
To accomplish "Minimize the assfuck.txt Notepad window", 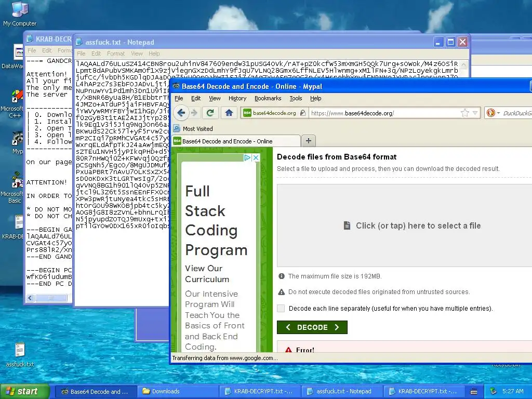I will pyautogui.click(x=438, y=42).
